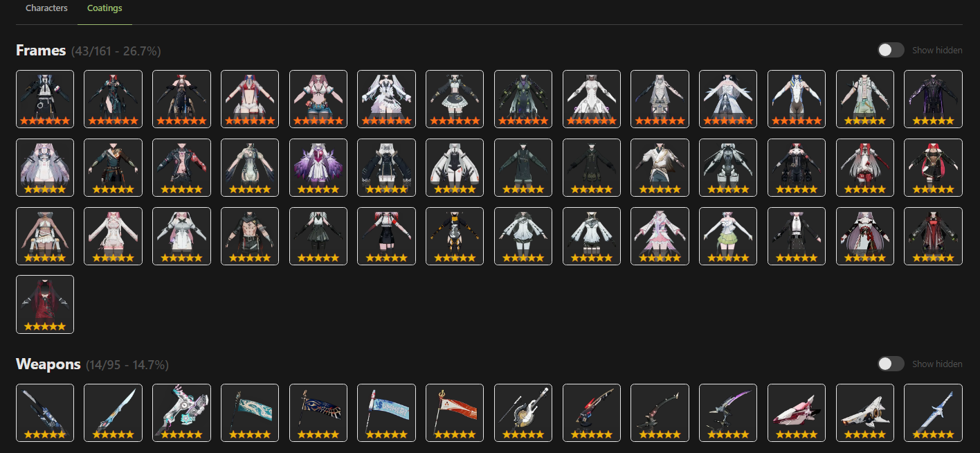Select the red flag weapon coating
This screenshot has width=980, height=453.
455,413
